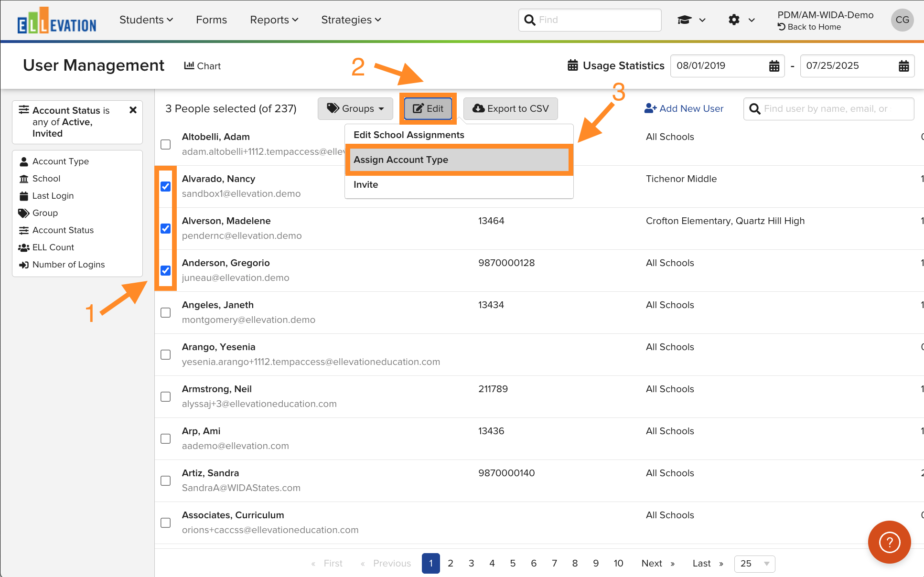The width and height of the screenshot is (924, 577).
Task: Open calendar for start date 08/01/2019
Action: click(x=774, y=66)
